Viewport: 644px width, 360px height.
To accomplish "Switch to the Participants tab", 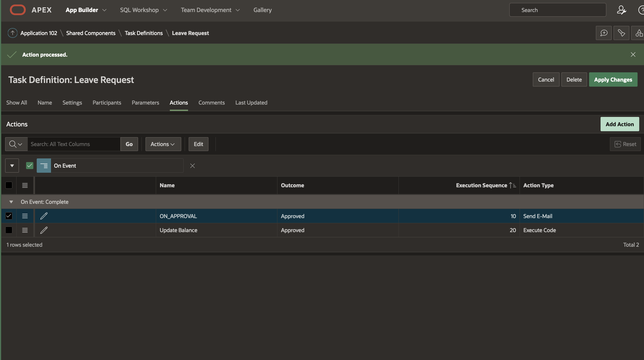I will [107, 103].
